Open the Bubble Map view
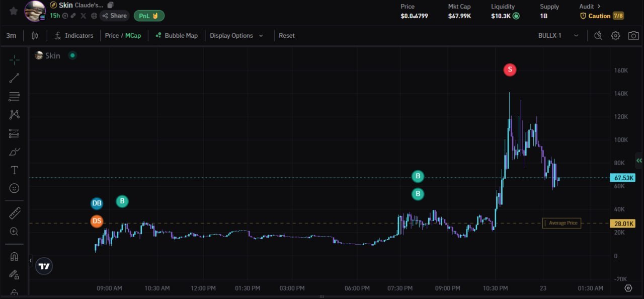 pos(176,36)
